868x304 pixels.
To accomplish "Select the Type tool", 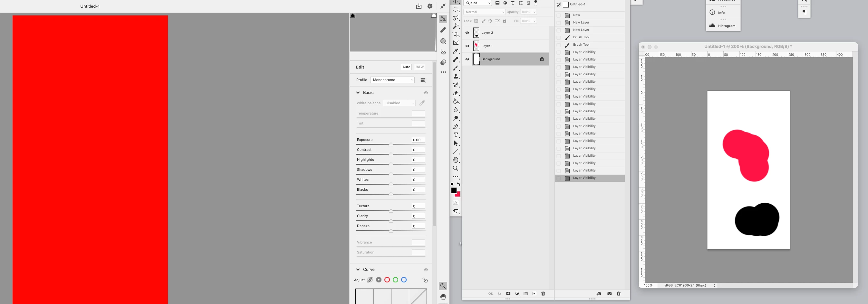I will click(456, 135).
